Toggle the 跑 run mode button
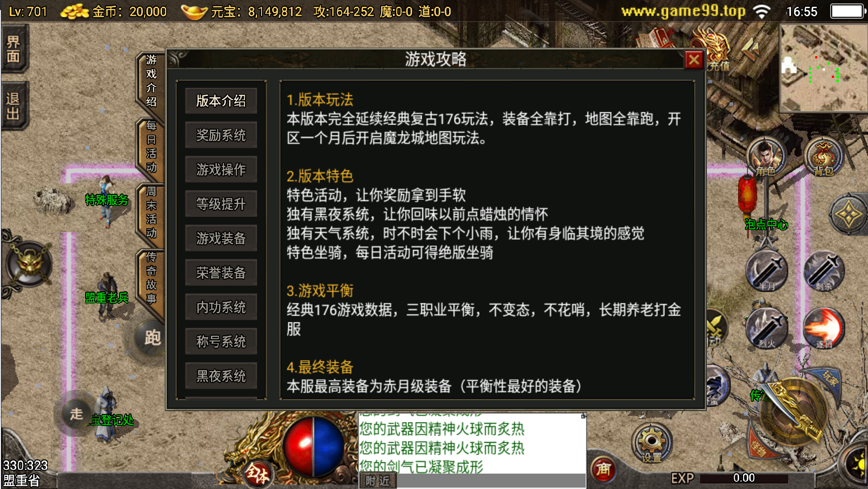The height and width of the screenshot is (489, 868). 153,338
